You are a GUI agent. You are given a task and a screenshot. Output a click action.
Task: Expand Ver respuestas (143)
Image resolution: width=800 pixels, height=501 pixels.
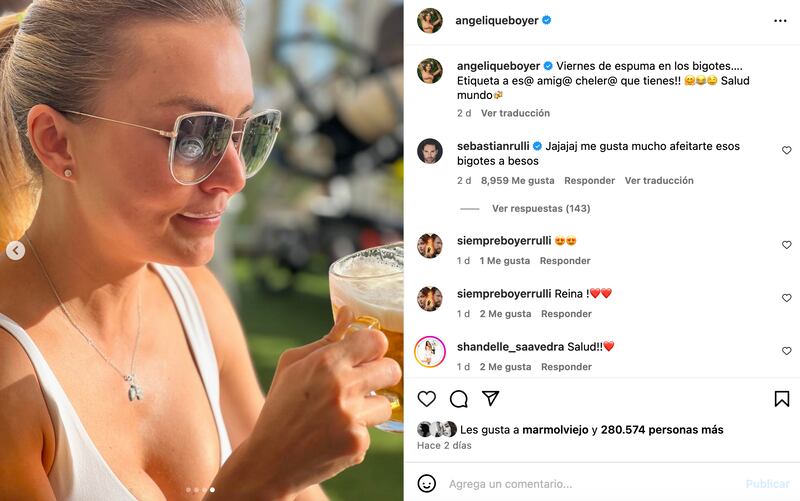[x=541, y=208]
